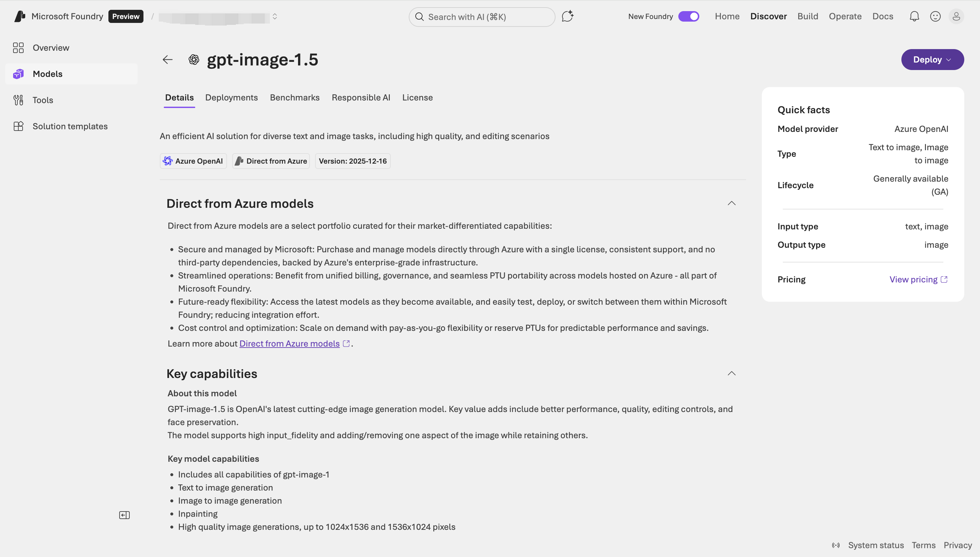Open Solution templates in the sidebar
The image size is (980, 557).
pyautogui.click(x=70, y=126)
